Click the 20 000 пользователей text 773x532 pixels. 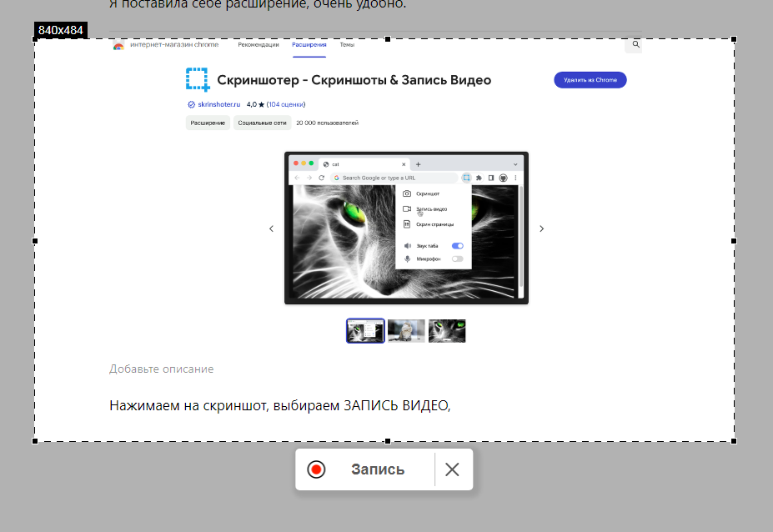pos(328,123)
